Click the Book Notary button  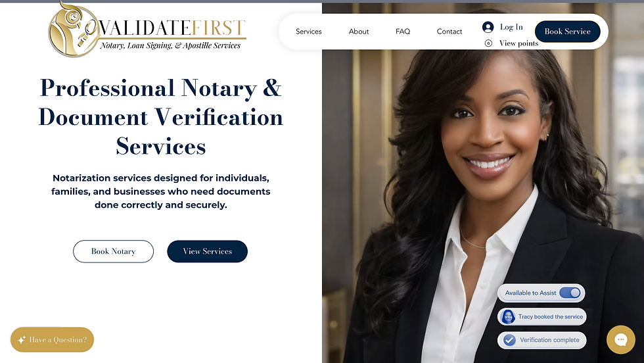pyautogui.click(x=113, y=251)
